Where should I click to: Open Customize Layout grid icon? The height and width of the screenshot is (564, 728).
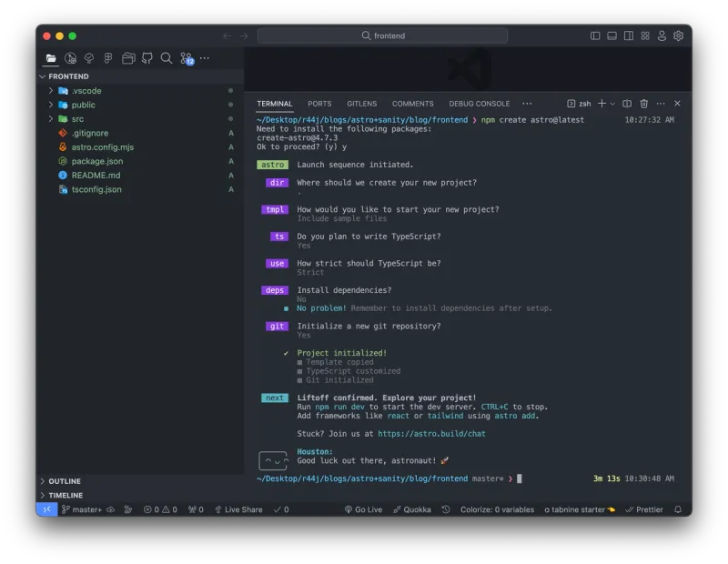pyautogui.click(x=645, y=35)
